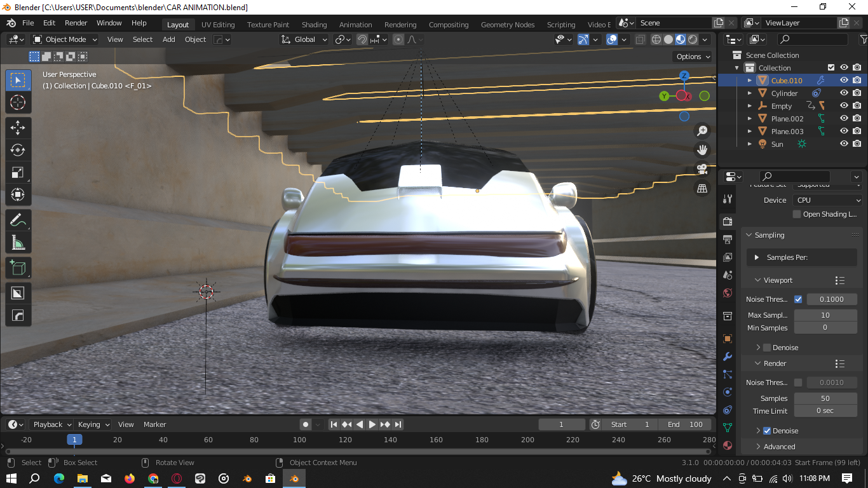The width and height of the screenshot is (868, 488).
Task: Click End frame 100 field
Action: click(685, 424)
